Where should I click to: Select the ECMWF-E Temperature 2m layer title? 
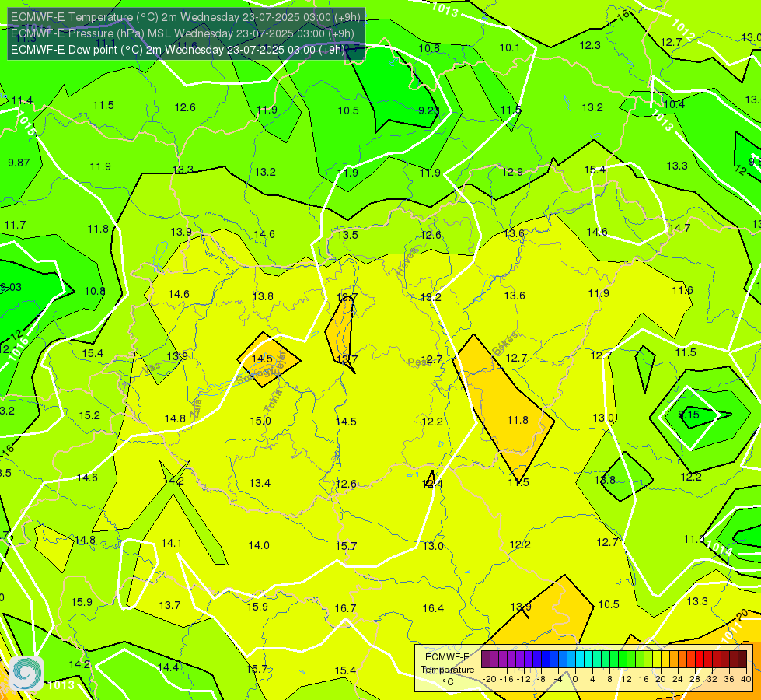click(x=186, y=17)
